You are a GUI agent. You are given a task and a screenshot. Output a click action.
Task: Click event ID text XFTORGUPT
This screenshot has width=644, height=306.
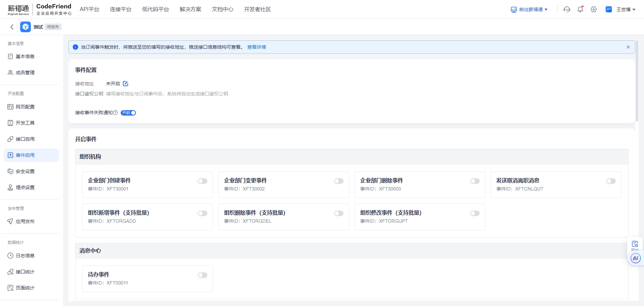click(393, 221)
